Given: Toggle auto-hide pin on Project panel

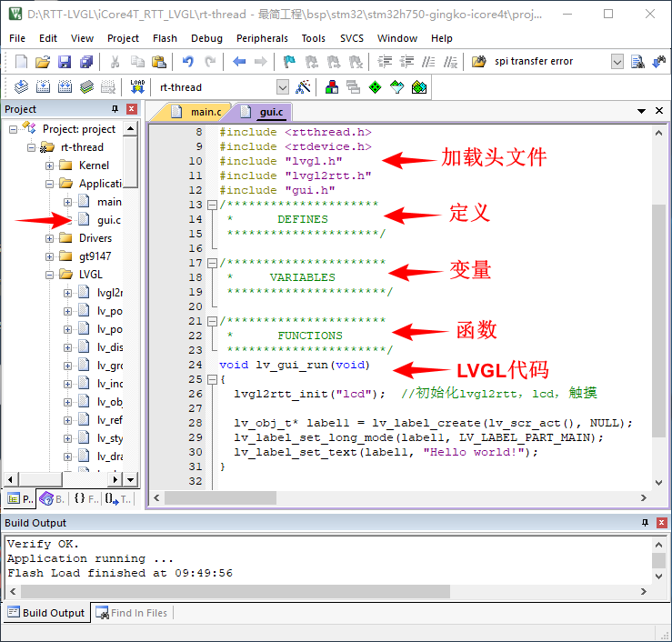Looking at the screenshot, I should [115, 109].
